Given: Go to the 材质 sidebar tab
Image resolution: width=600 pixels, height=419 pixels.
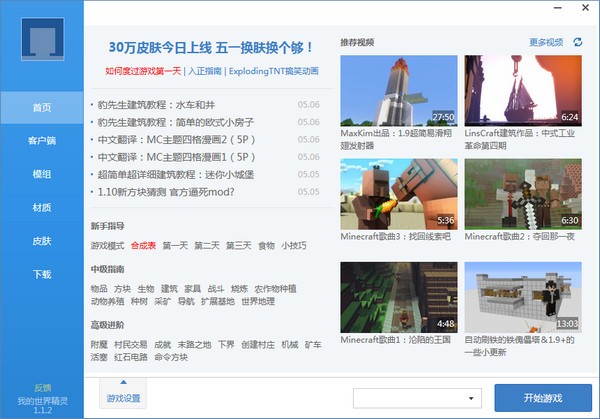Looking at the screenshot, I should tap(42, 207).
